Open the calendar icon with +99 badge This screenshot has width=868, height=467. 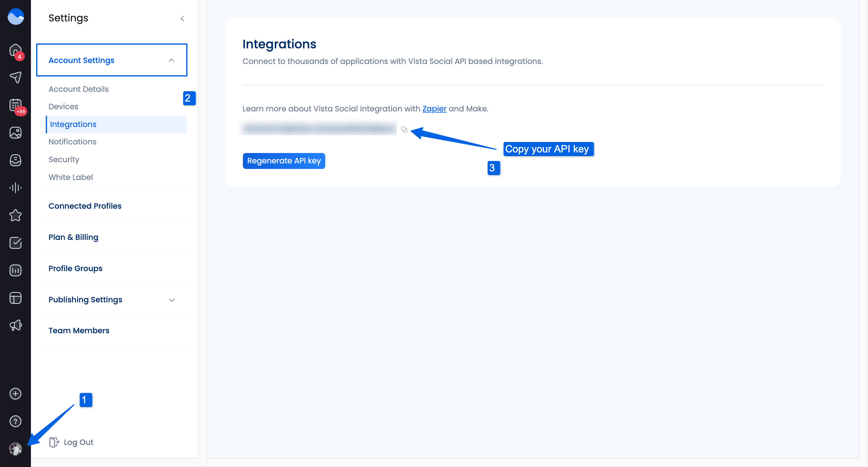tap(16, 105)
